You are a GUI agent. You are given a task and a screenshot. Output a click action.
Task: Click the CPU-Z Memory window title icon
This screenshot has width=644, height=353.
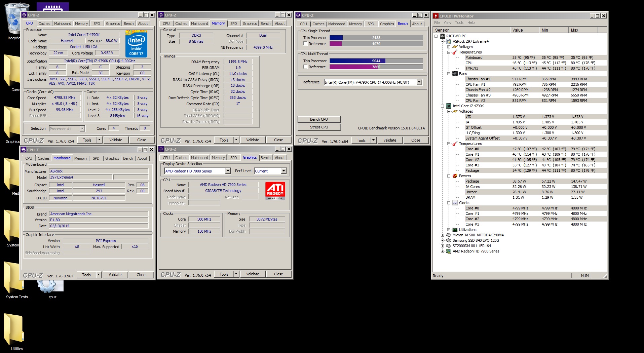161,15
